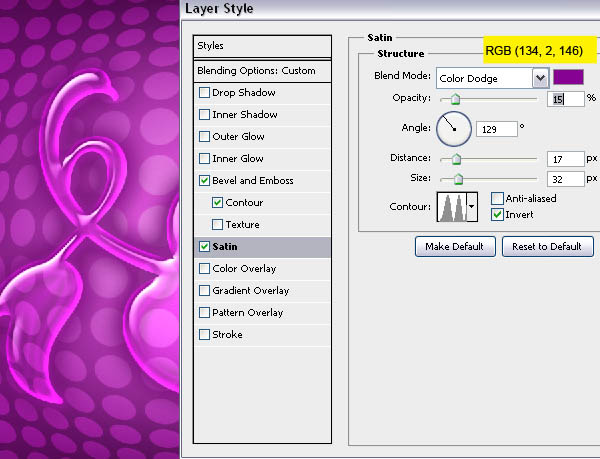This screenshot has height=459, width=600.
Task: Click the Distance slider handle
Action: coord(457,159)
